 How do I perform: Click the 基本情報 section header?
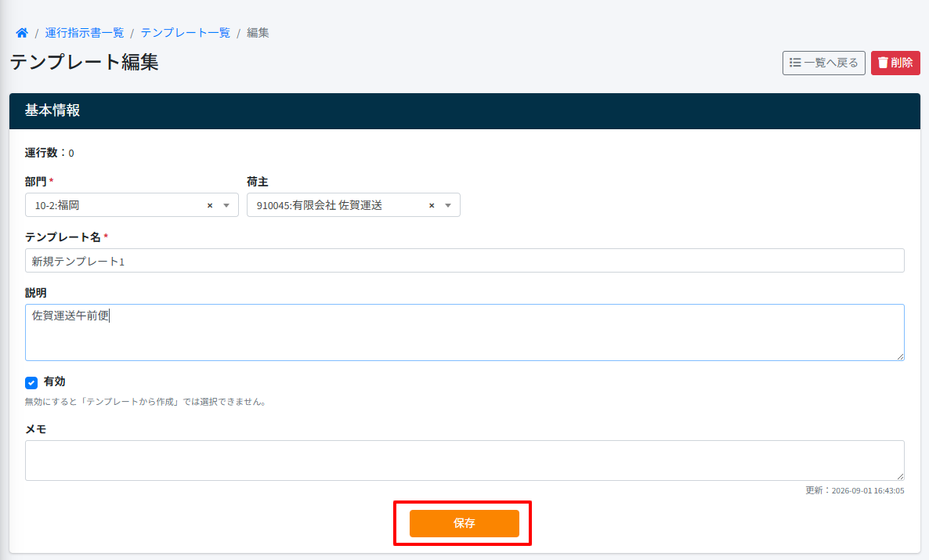[x=464, y=110]
